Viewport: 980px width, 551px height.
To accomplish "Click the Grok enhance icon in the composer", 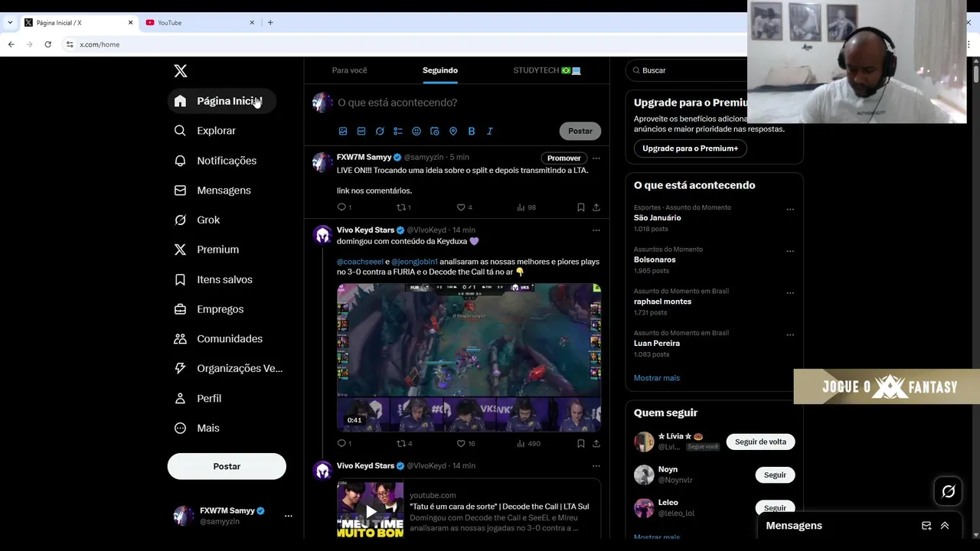I will tap(380, 132).
